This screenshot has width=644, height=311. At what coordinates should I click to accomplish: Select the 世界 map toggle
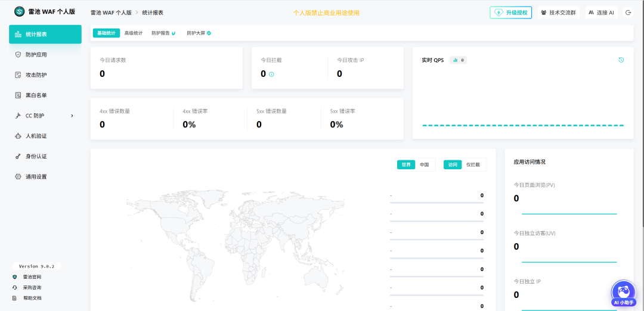(x=406, y=164)
